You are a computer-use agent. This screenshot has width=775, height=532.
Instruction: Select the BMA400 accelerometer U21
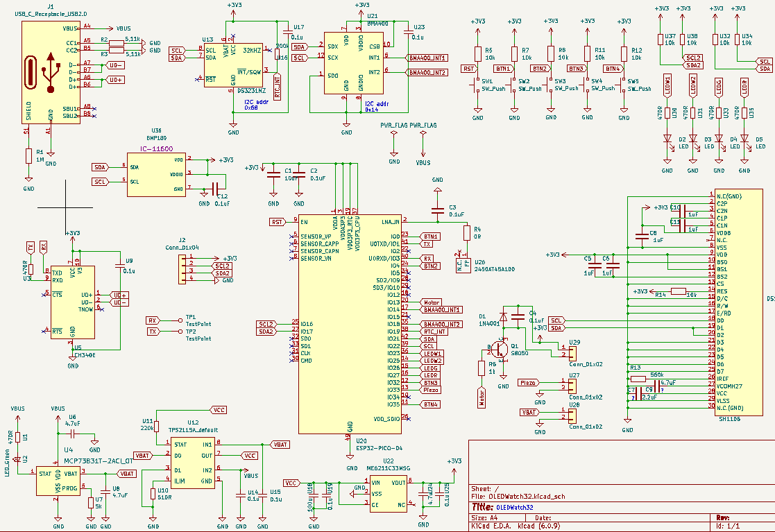(353, 62)
